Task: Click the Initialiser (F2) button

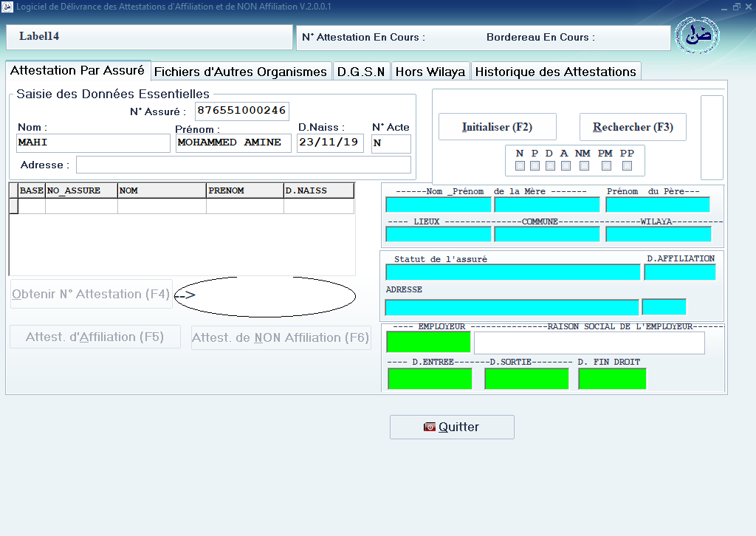Action: 497,127
